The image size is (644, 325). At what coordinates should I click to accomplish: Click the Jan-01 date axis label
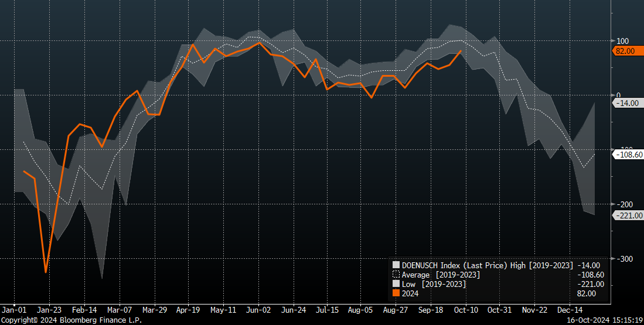pos(13,309)
